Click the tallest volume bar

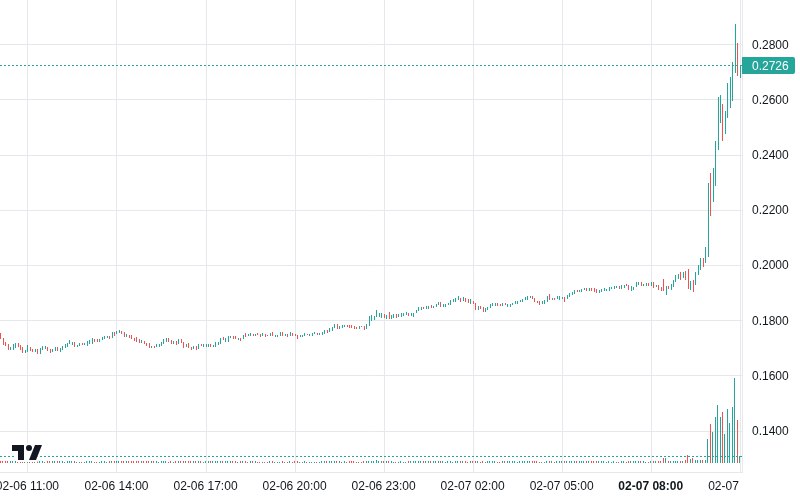734,420
